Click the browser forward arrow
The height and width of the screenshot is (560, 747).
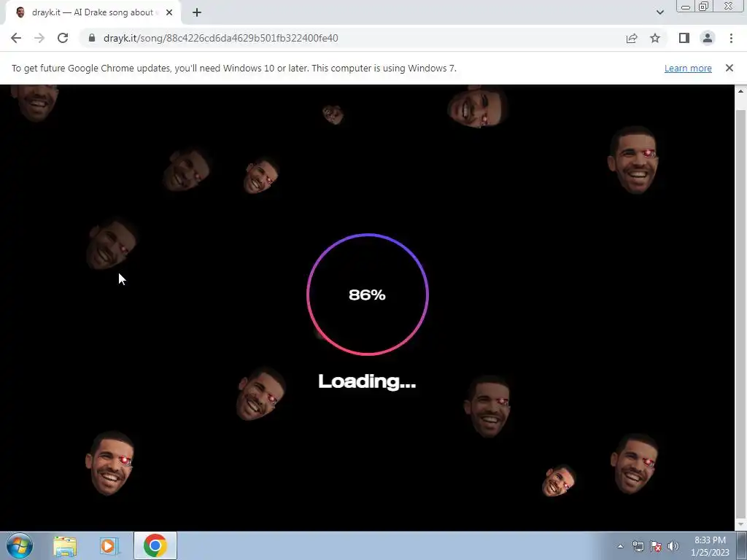tap(39, 38)
